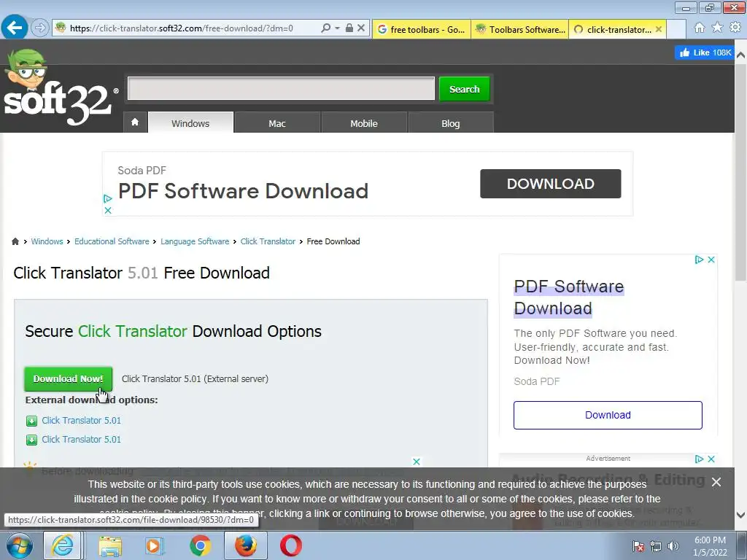Image resolution: width=747 pixels, height=560 pixels.
Task: Click the page scrollbar up arrow
Action: 740,55
